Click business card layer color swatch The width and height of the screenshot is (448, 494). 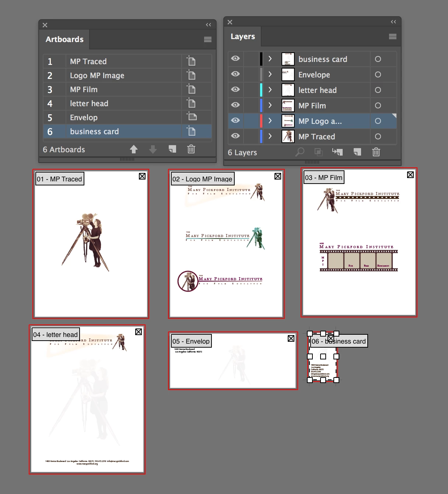pyautogui.click(x=261, y=59)
